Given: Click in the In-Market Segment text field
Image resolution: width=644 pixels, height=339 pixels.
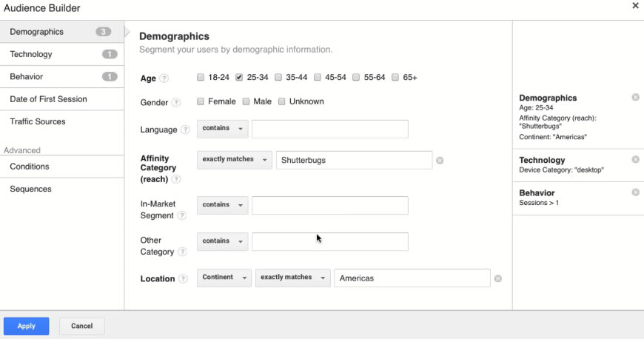Looking at the screenshot, I should click(x=329, y=205).
